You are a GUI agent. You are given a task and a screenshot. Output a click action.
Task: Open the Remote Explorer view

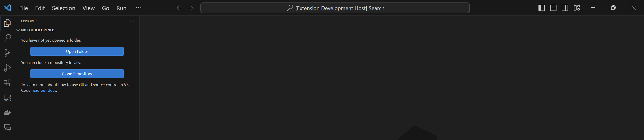(8, 98)
